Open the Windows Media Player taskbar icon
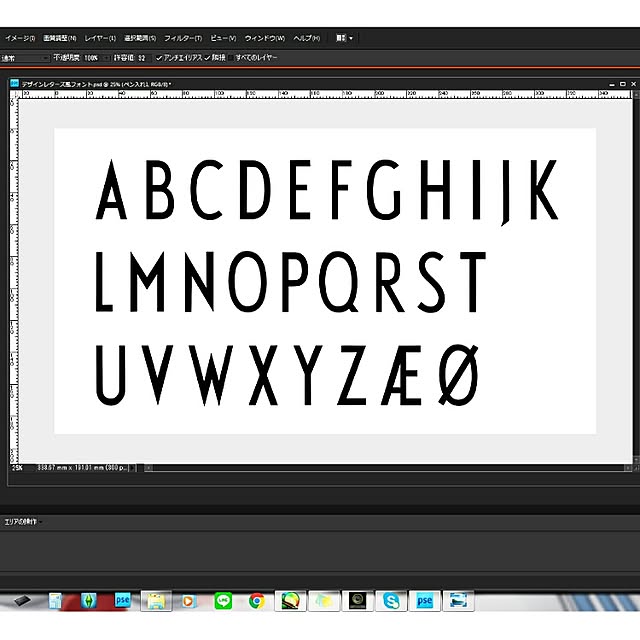 point(189,601)
